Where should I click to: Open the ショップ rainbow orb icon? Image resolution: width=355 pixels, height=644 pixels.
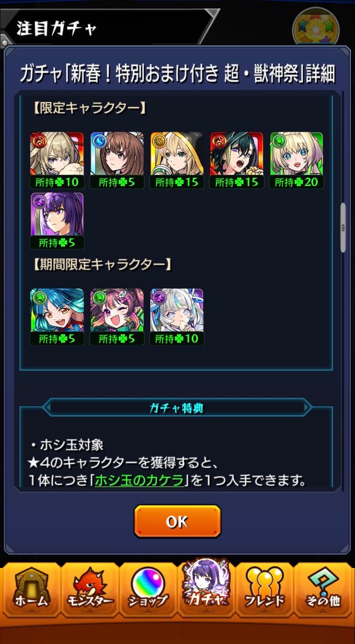coord(148,589)
